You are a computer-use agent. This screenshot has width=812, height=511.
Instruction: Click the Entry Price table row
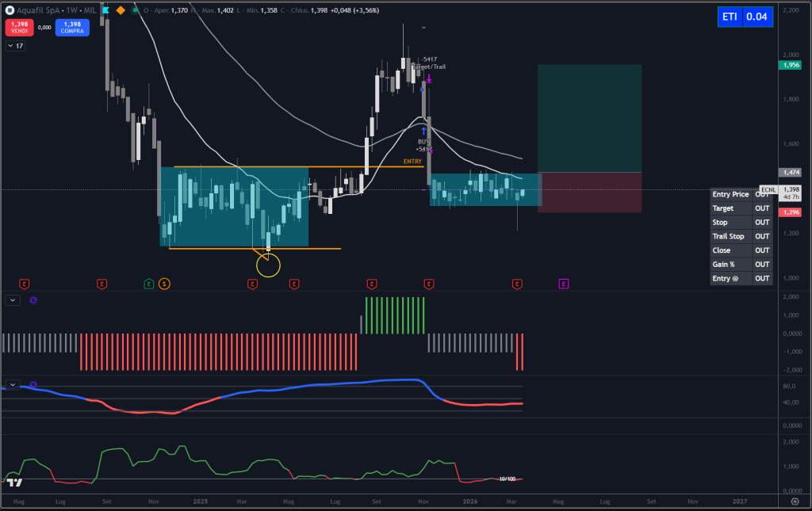(741, 194)
